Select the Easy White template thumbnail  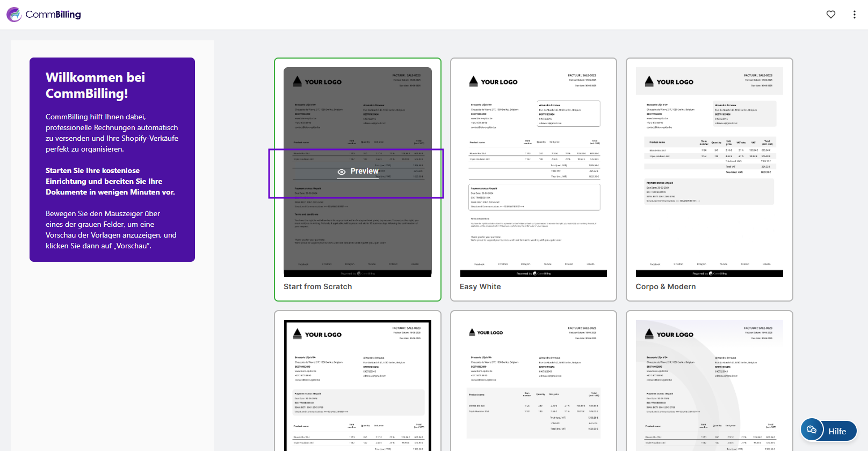(x=533, y=172)
